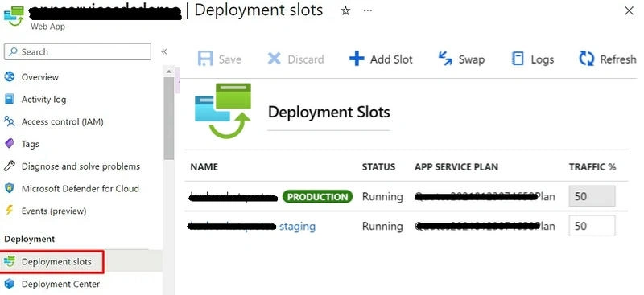Viewport: 644px width, 295px height.
Task: Click the Discard X icon
Action: (x=274, y=59)
